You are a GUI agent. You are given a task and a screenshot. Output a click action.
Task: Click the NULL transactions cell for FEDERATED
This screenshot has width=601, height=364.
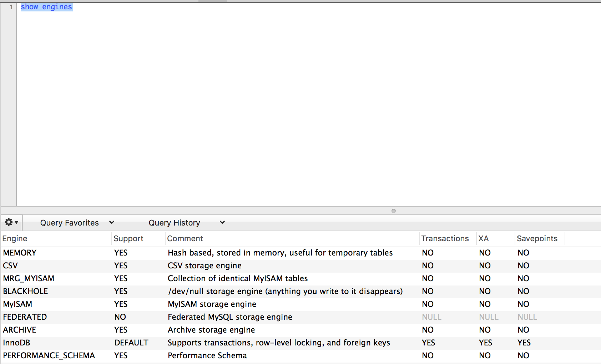[x=431, y=317]
